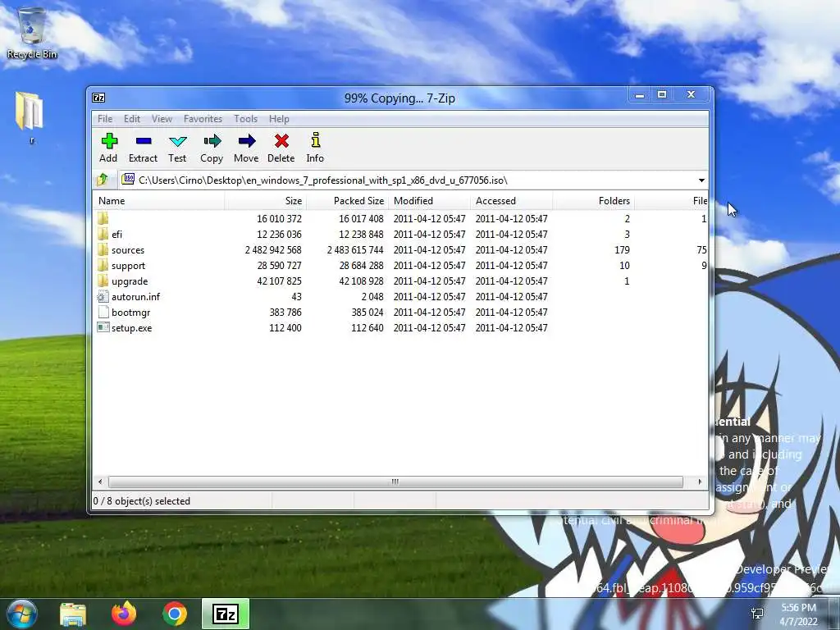The height and width of the screenshot is (630, 840).
Task: Sort by the Modified column header
Action: [x=430, y=201]
